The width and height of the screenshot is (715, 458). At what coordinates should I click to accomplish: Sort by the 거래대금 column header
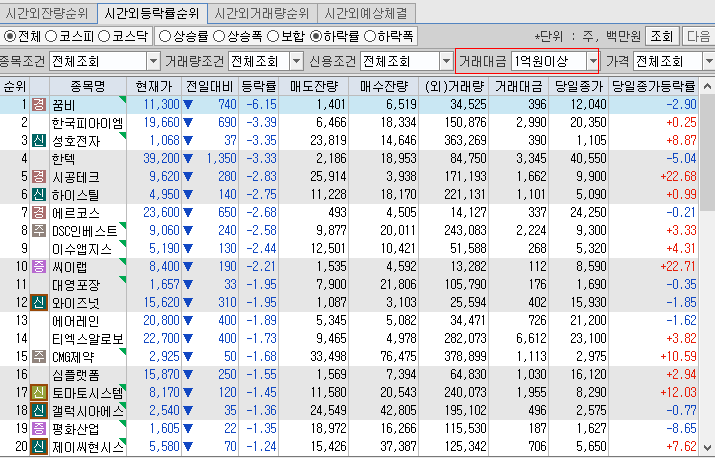pyautogui.click(x=519, y=86)
